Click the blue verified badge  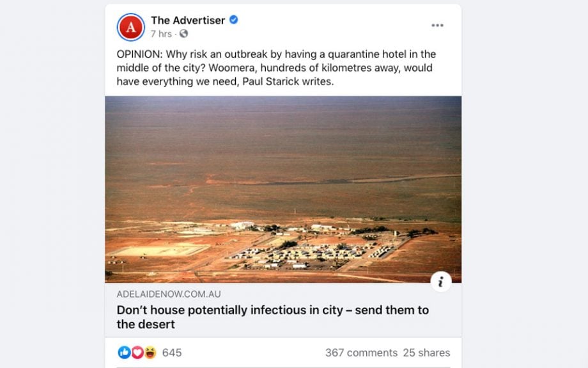point(234,20)
